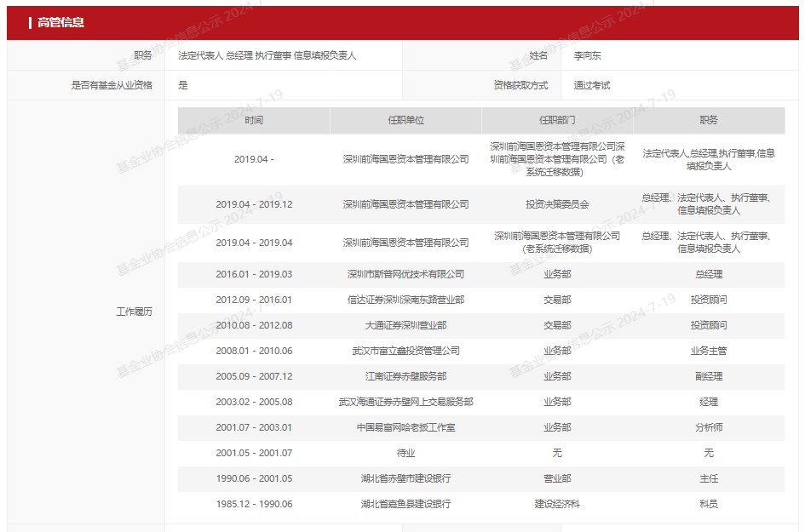Select the date cell 1985.12 - 1990.06

point(254,504)
